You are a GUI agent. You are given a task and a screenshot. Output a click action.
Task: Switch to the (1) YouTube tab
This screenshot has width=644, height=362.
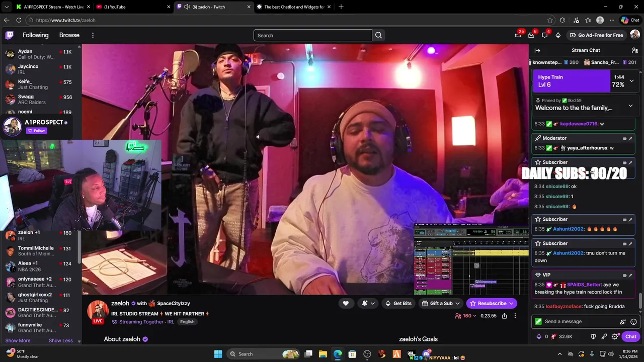[133, 7]
